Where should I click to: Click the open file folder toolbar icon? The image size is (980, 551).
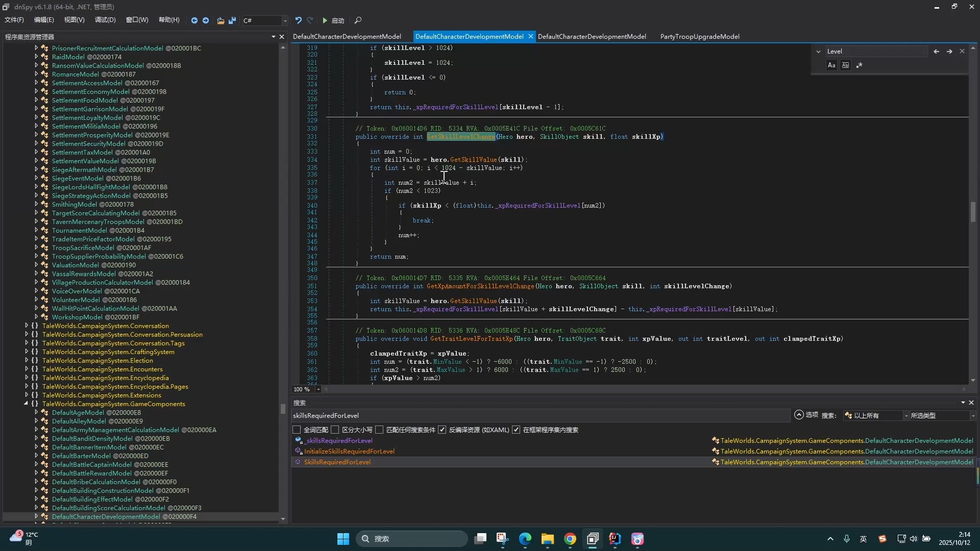tap(220, 20)
